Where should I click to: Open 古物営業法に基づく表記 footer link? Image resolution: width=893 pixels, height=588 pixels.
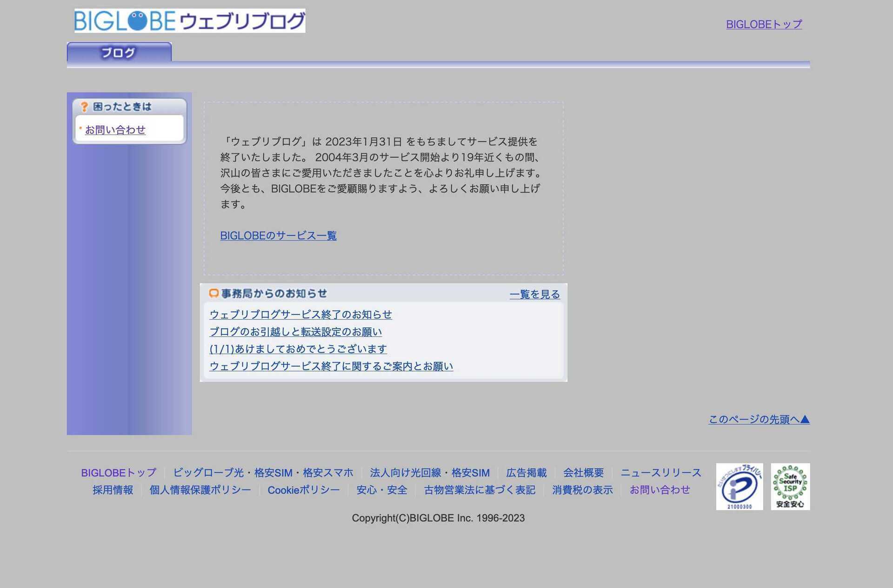tap(480, 490)
